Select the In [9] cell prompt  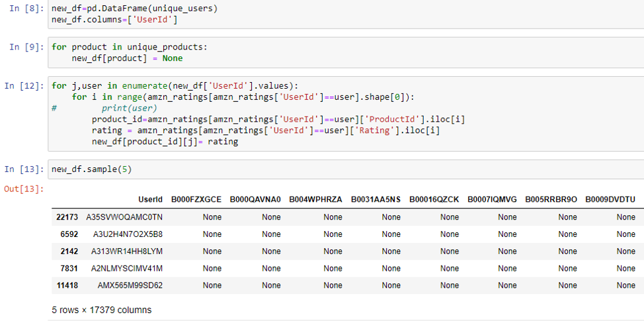click(x=24, y=47)
